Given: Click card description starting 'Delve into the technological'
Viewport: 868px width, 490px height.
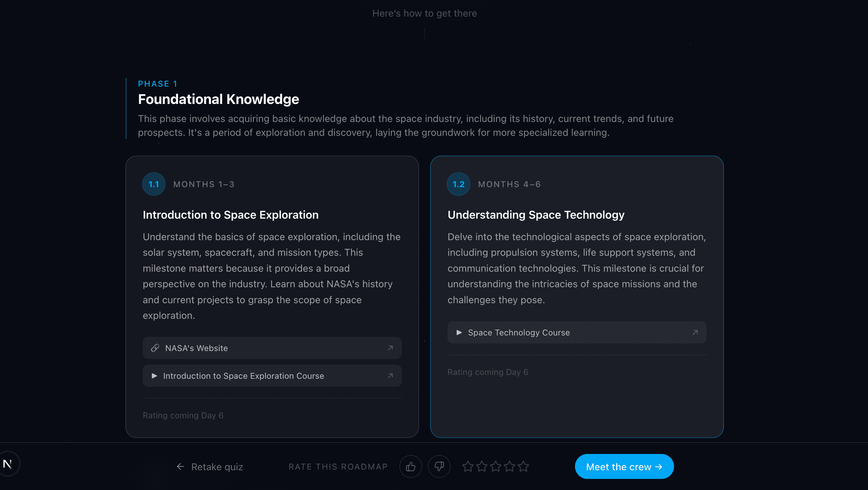Looking at the screenshot, I should [577, 268].
